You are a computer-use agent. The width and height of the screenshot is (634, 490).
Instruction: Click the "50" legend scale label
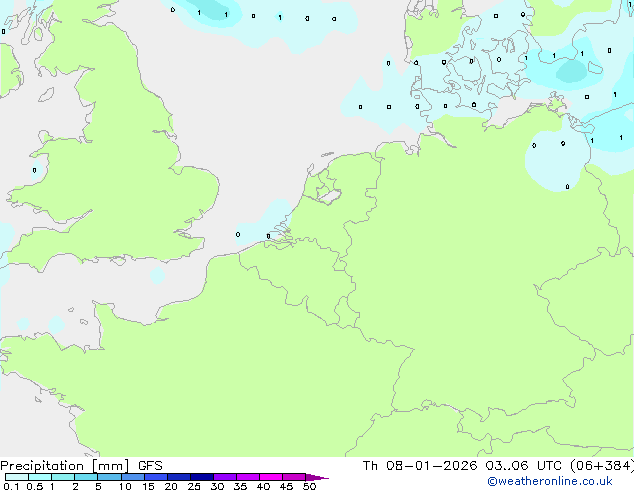tap(309, 486)
